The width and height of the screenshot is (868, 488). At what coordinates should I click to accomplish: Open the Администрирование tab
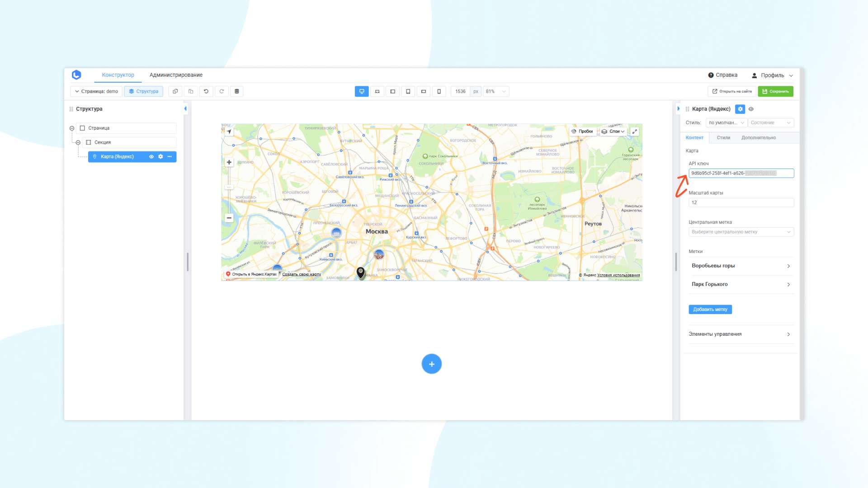click(x=176, y=75)
